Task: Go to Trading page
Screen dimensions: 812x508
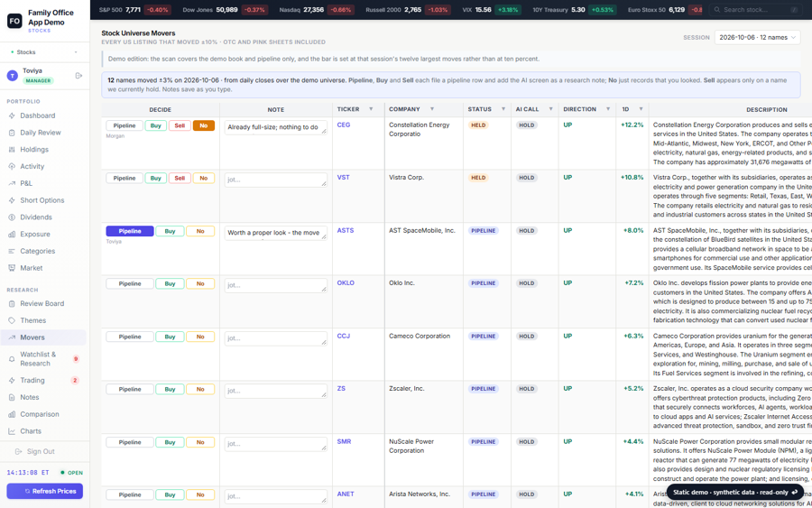Action: coord(44,380)
